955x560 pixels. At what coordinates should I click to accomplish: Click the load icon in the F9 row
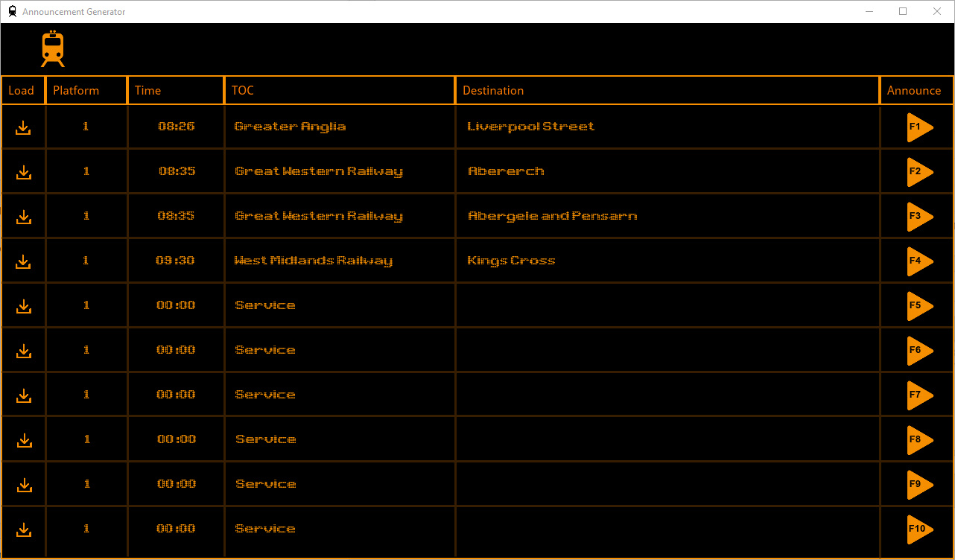tap(24, 486)
